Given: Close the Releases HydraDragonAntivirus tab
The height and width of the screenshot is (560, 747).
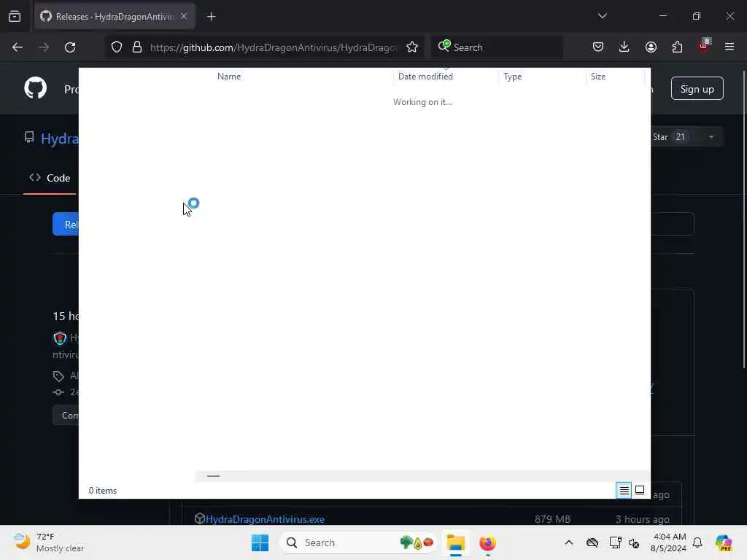Looking at the screenshot, I should [x=184, y=16].
